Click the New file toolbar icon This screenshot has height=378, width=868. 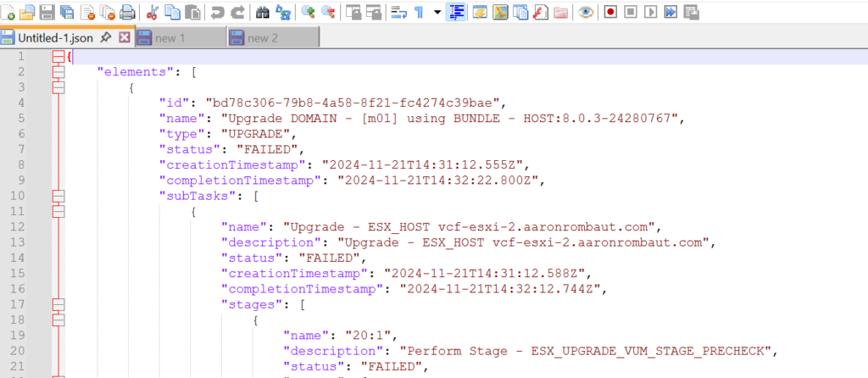(8, 12)
